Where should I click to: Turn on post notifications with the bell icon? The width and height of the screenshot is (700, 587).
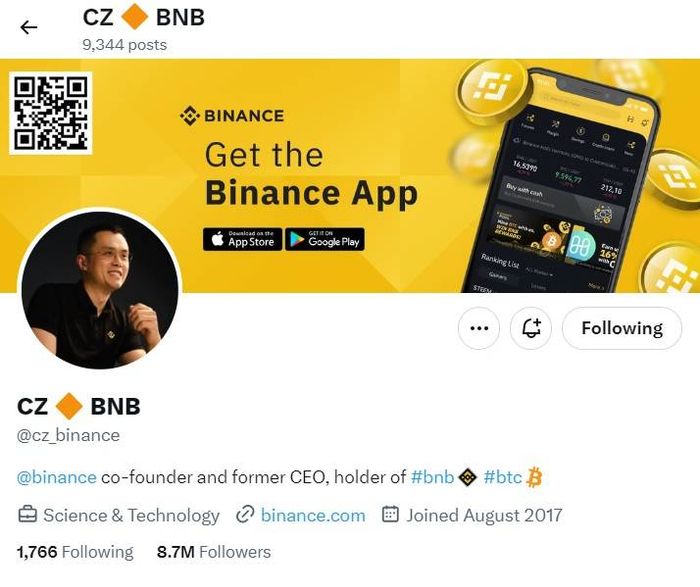[x=531, y=328]
